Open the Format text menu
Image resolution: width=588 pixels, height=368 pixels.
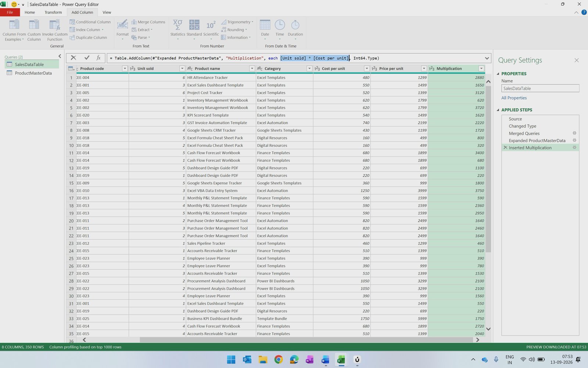pos(122,29)
